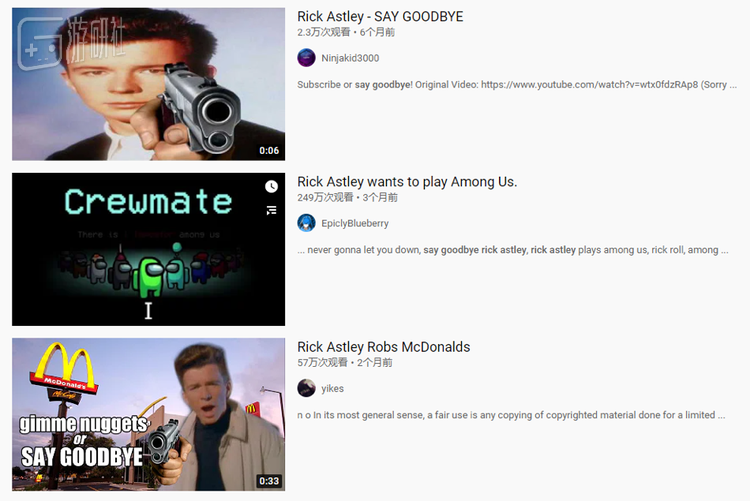750x501 pixels.
Task: Visit the EpiclyBlueberry channel name link
Action: point(355,223)
